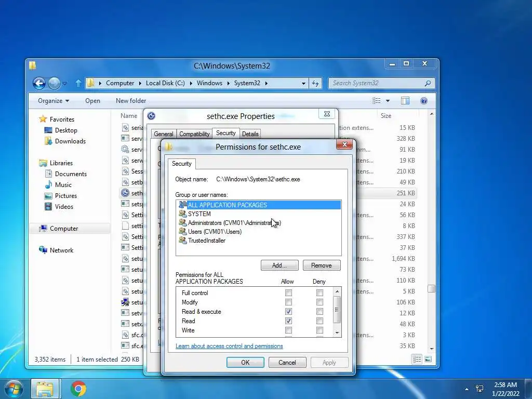
Task: Open Organize dropdown menu
Action: (54, 101)
